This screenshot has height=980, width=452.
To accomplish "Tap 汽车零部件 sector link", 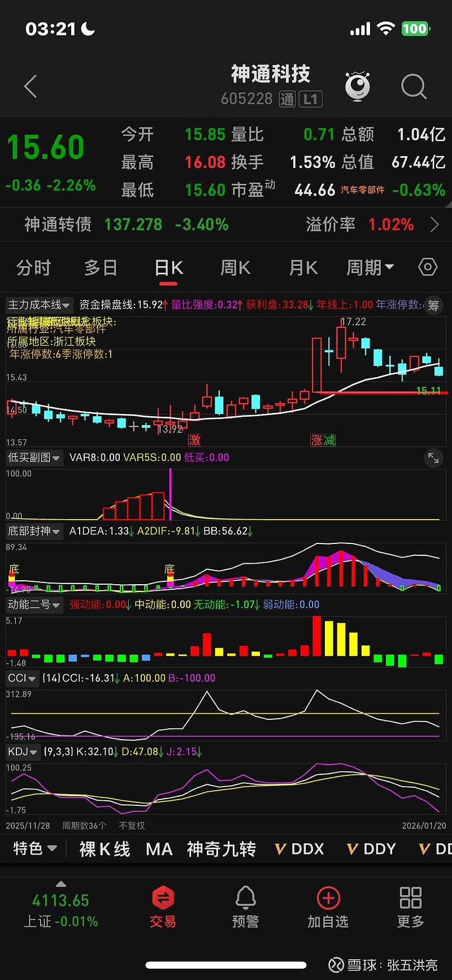I will point(363,190).
